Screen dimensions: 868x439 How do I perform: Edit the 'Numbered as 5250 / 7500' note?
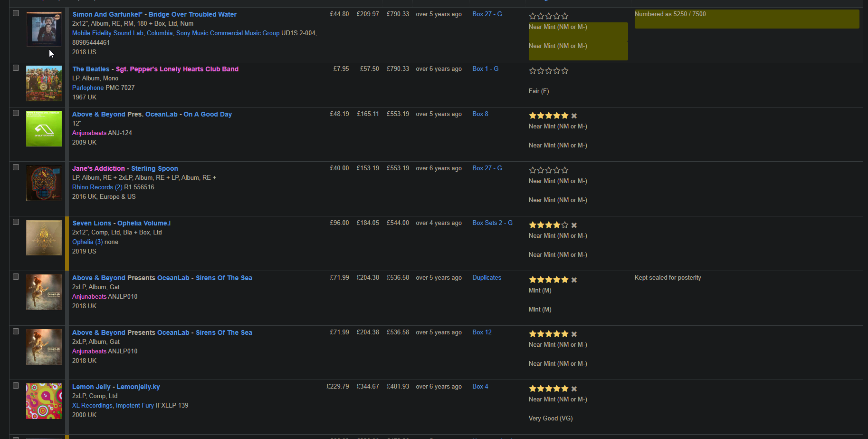[747, 19]
